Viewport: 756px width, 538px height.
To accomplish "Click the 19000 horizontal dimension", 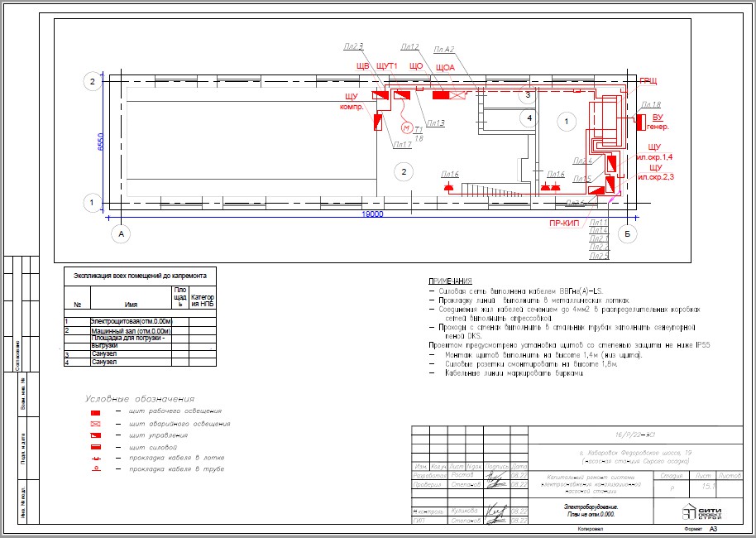I will (372, 214).
